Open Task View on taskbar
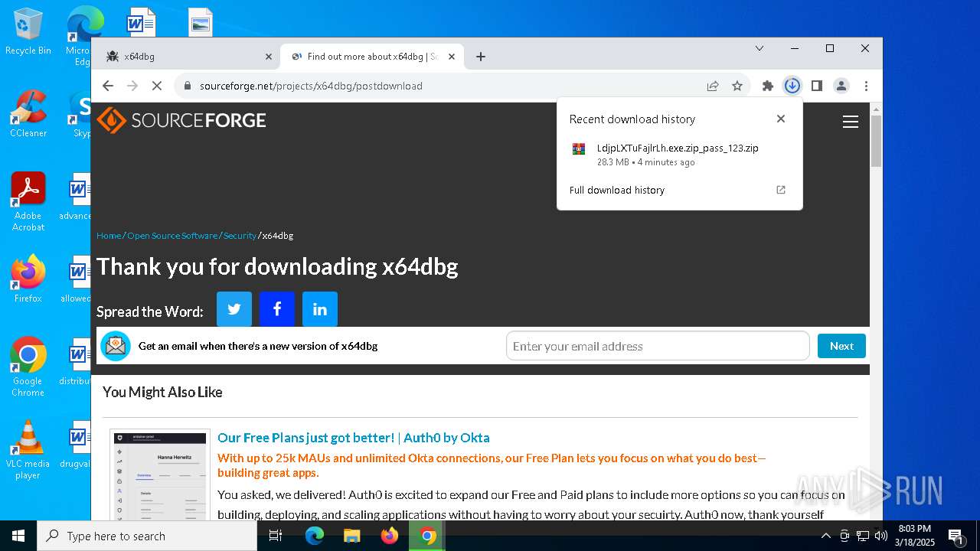Viewport: 980px width, 551px height. 276,536
